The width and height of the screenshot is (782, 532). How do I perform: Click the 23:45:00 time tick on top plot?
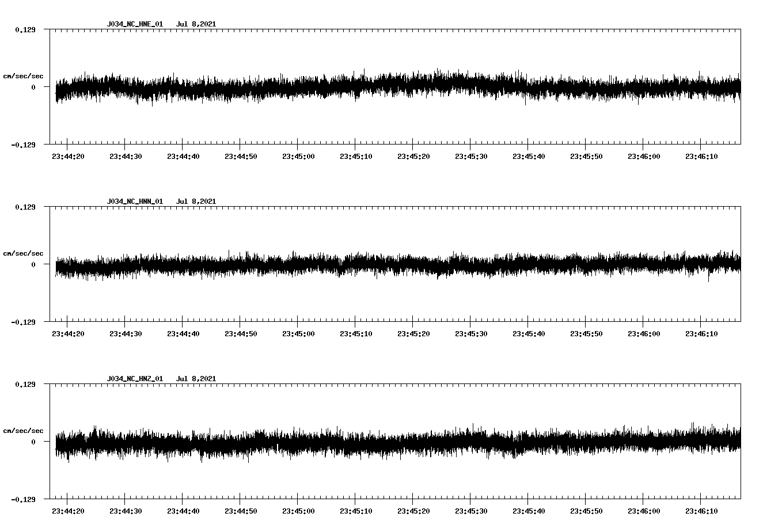[298, 155]
